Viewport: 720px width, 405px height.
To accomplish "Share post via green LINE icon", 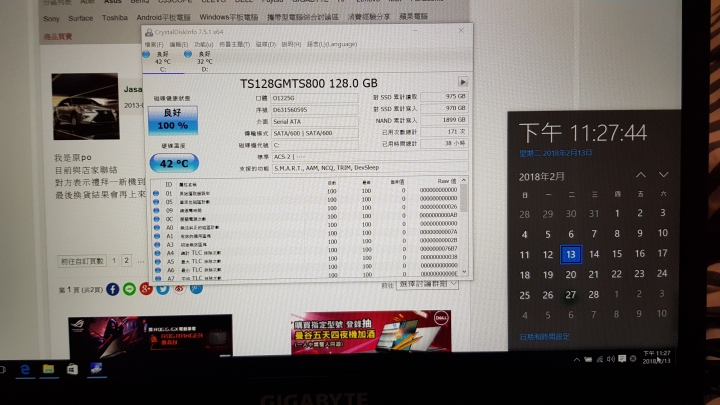I will pos(129,289).
